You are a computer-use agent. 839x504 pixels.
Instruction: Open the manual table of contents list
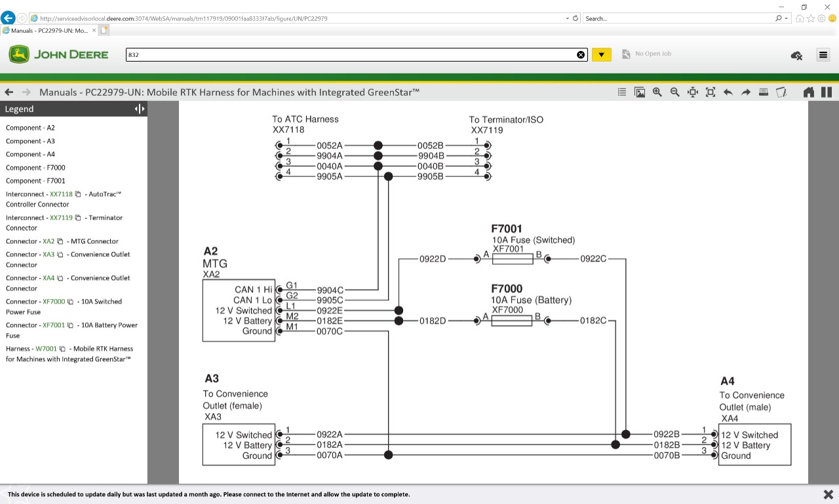tap(621, 92)
